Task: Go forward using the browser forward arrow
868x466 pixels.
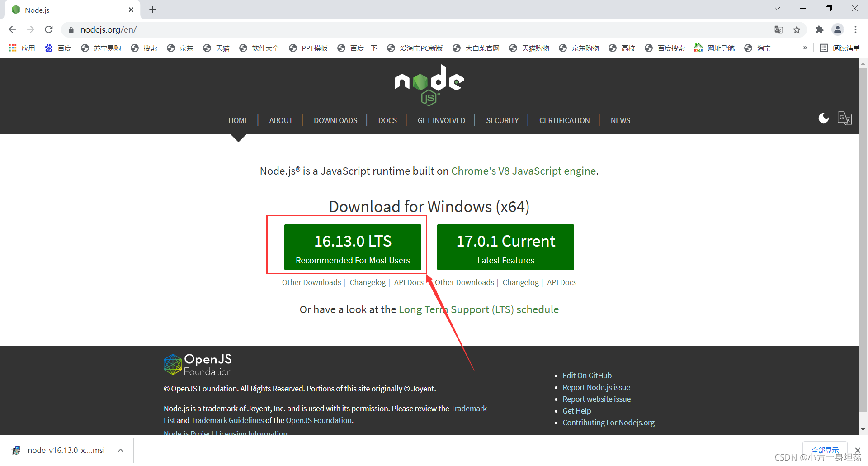Action: [x=30, y=29]
